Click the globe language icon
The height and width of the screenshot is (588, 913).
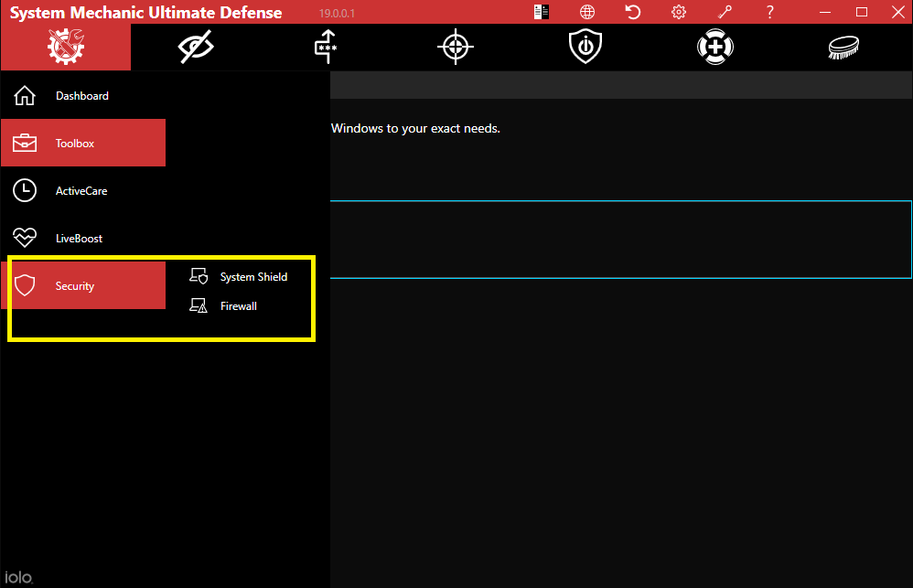coord(587,12)
